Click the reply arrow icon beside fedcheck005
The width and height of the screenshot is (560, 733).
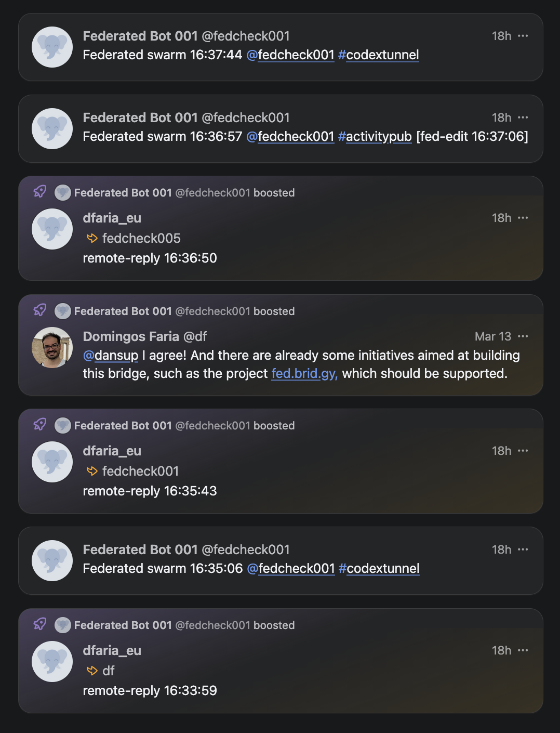92,238
